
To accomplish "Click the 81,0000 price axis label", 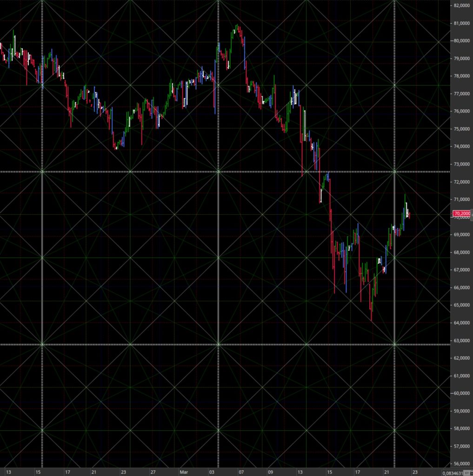I will (x=462, y=23).
